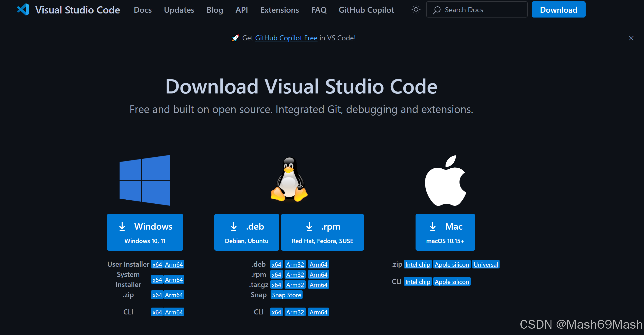644x335 pixels.
Task: Click inside the Search Docs field
Action: (477, 10)
